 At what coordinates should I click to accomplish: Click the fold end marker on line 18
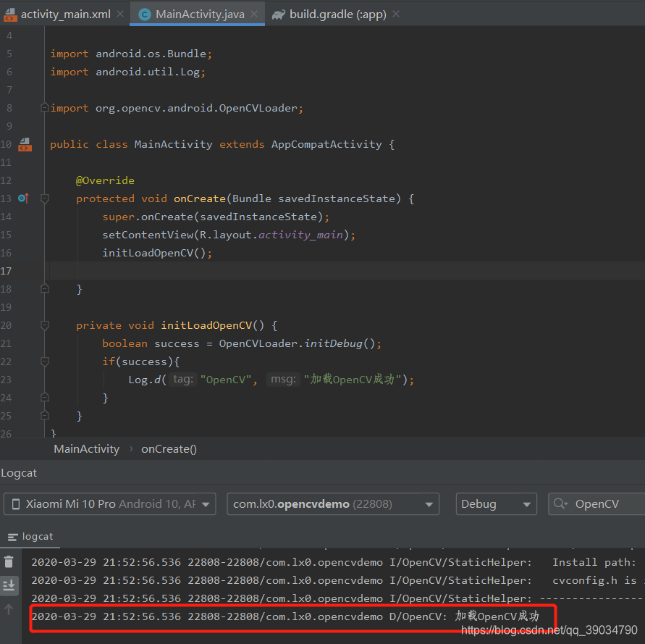click(x=45, y=289)
